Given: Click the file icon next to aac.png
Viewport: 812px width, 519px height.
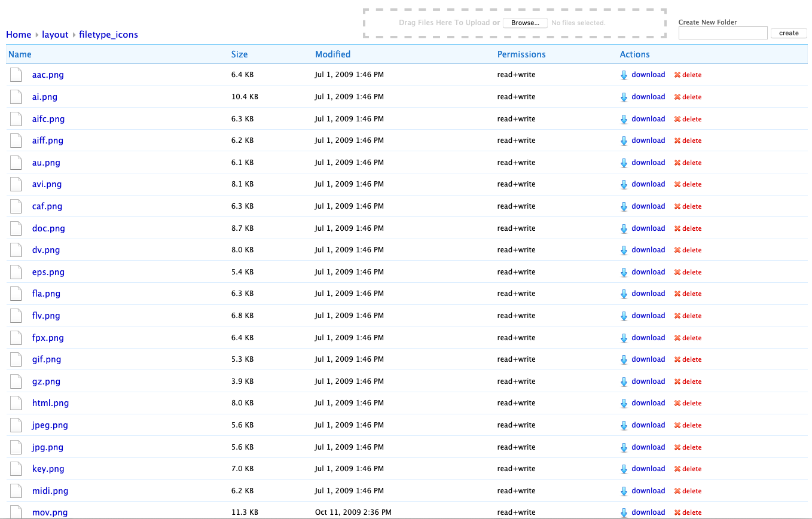Looking at the screenshot, I should tap(16, 75).
